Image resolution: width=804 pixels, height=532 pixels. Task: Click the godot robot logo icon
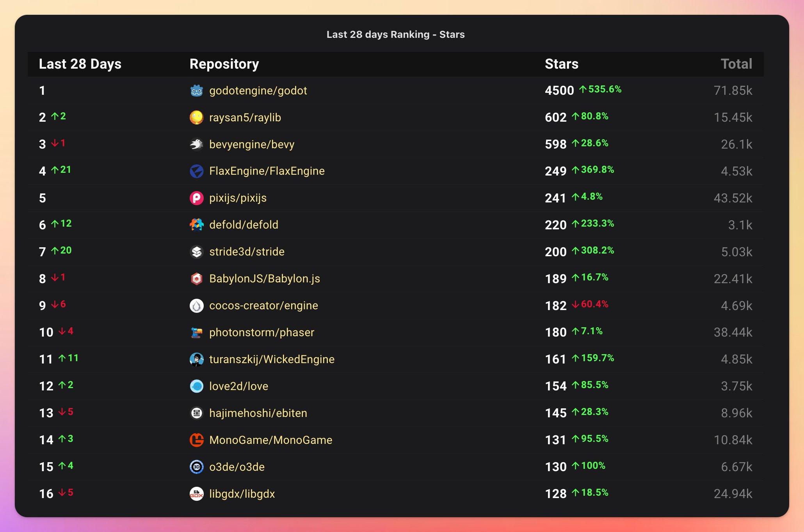tap(196, 90)
